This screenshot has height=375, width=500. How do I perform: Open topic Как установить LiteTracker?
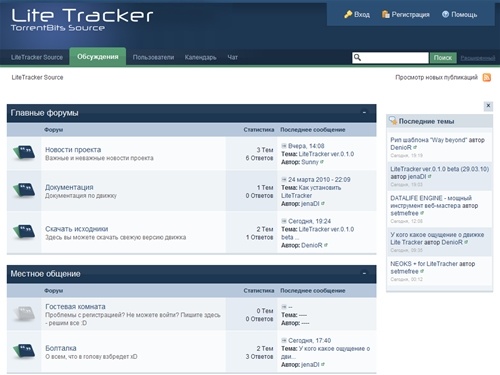pos(311,192)
